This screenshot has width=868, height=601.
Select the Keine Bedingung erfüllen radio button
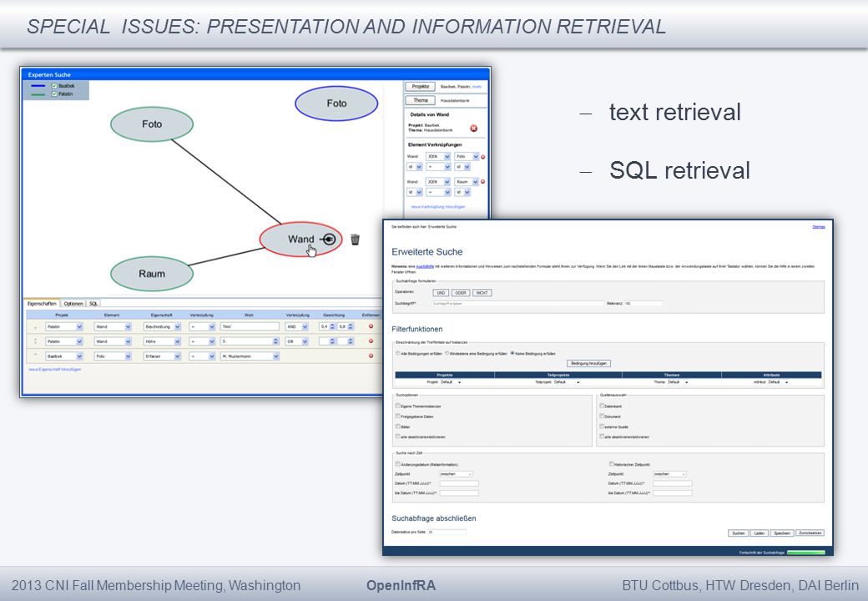pyautogui.click(x=512, y=353)
